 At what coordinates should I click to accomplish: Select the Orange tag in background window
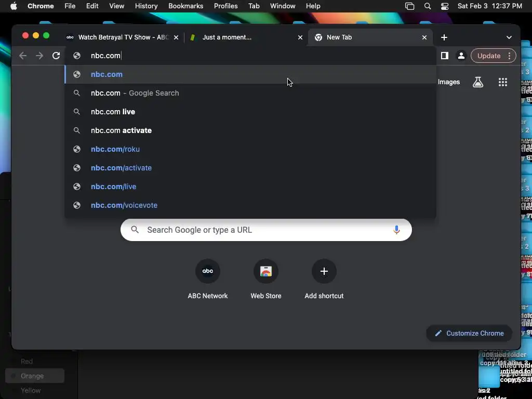35,376
